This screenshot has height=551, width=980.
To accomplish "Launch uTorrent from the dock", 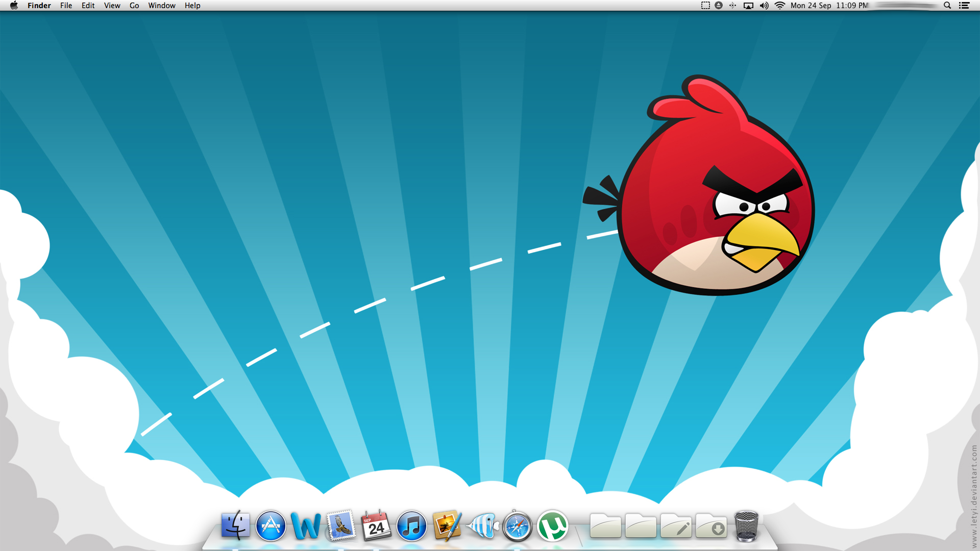I will pyautogui.click(x=552, y=526).
